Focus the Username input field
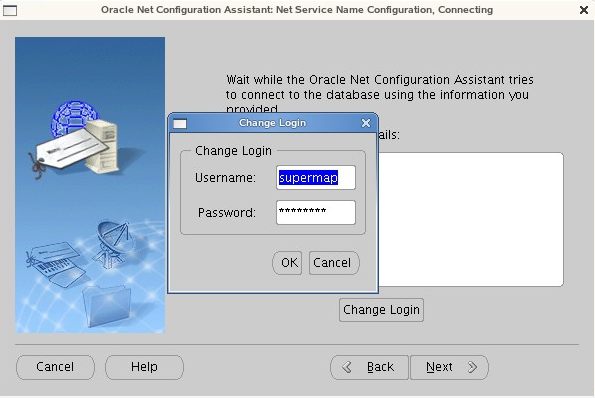Screen dimensions: 595x398 316,178
